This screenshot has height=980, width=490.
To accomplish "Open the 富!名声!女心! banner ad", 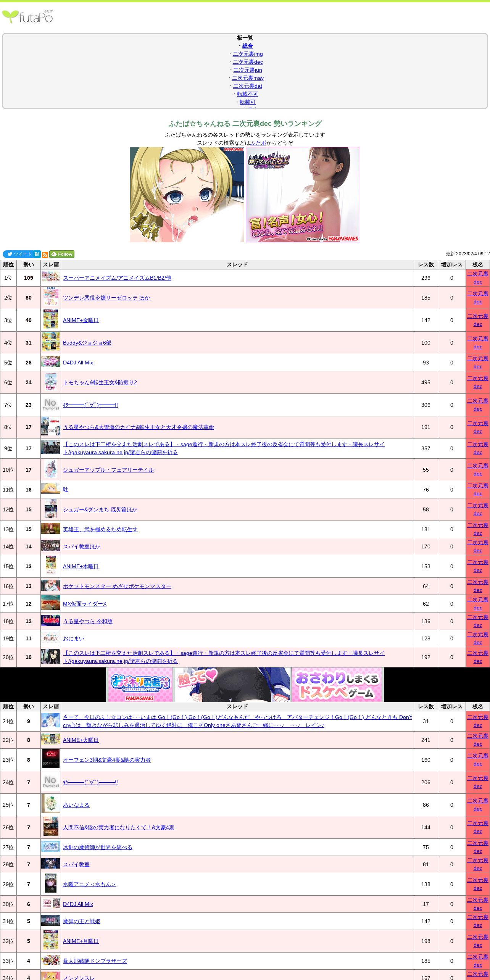I will tap(303, 195).
